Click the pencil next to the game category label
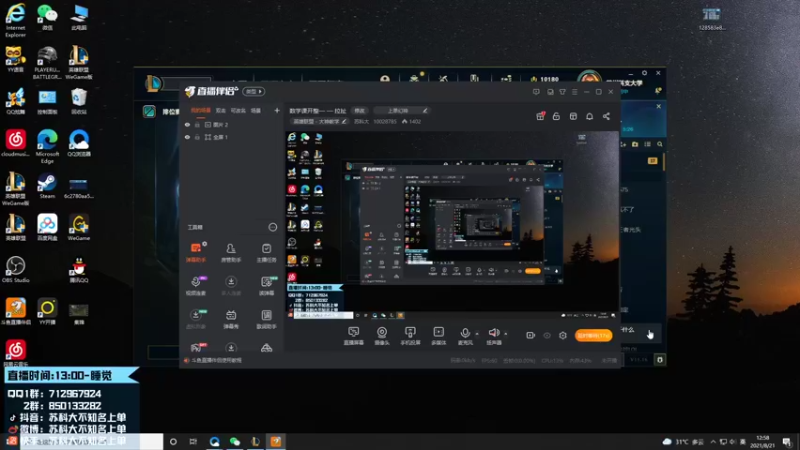The image size is (800, 450). click(344, 121)
